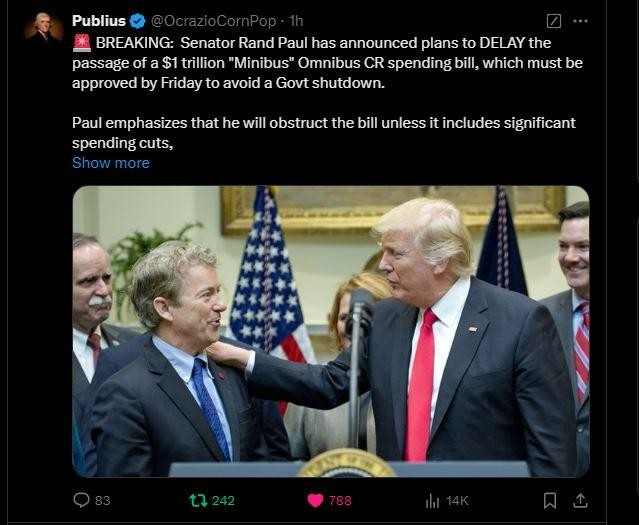Click the blue verified badge
639x525 pixels.
coord(138,21)
